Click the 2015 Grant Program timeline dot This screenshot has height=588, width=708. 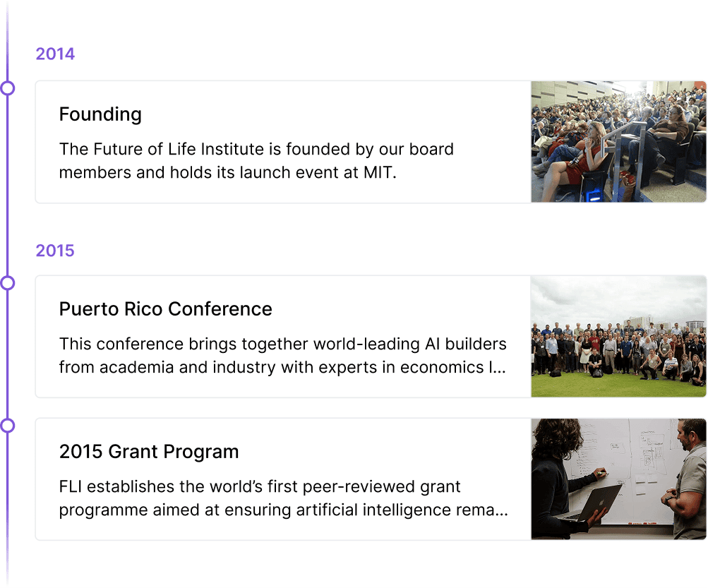[x=8, y=426]
